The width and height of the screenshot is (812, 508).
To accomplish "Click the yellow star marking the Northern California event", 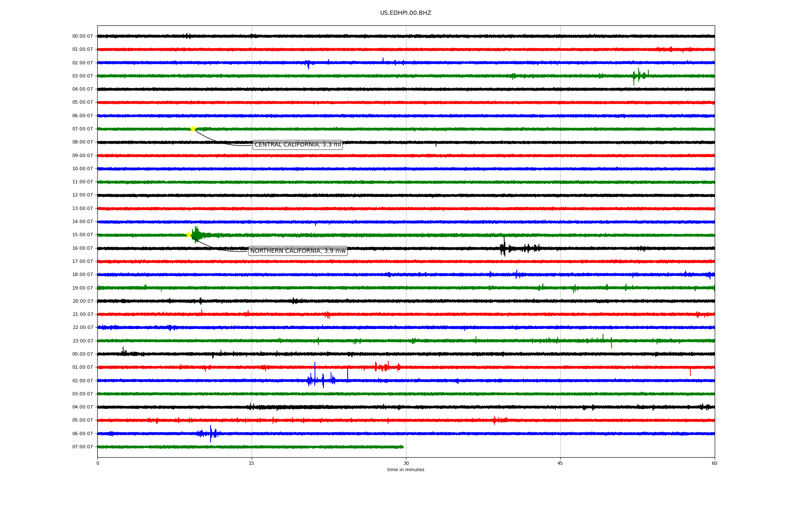I will 189,235.
